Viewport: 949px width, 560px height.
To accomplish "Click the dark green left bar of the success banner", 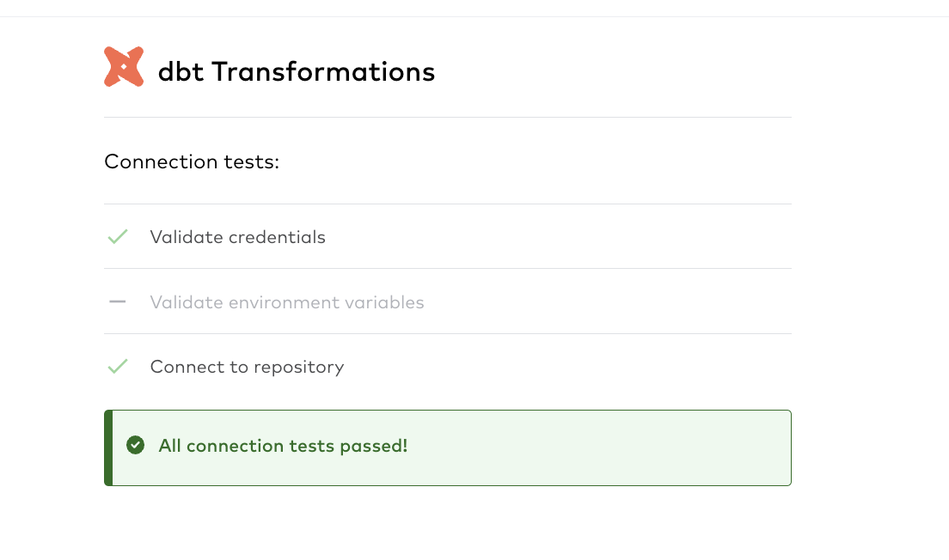I will pyautogui.click(x=108, y=447).
